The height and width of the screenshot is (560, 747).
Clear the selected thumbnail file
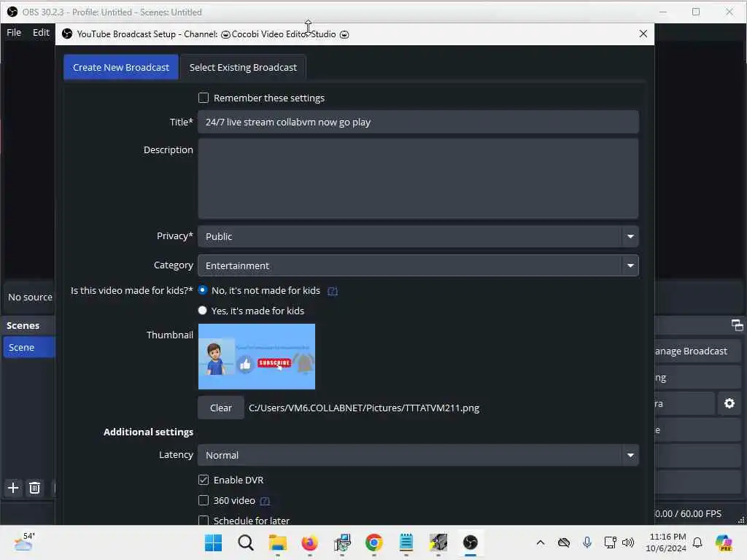[220, 408]
